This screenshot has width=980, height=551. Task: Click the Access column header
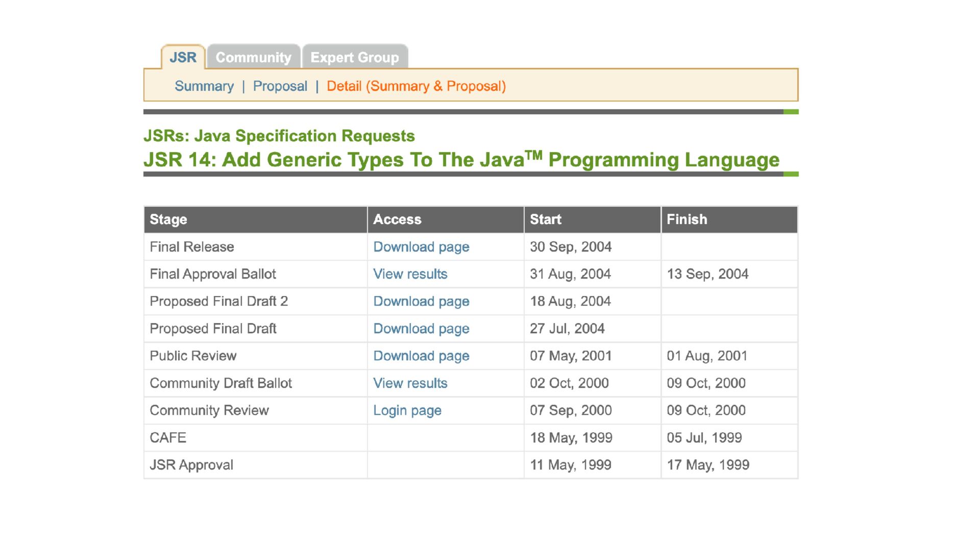[397, 219]
